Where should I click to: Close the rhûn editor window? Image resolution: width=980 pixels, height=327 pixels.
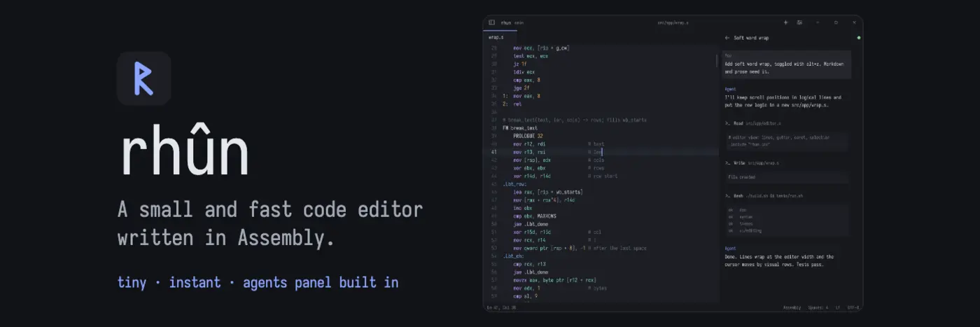(x=854, y=22)
